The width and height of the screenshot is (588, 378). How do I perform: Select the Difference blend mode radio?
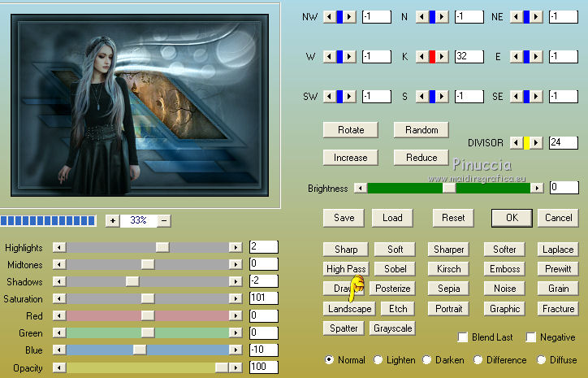click(x=478, y=359)
